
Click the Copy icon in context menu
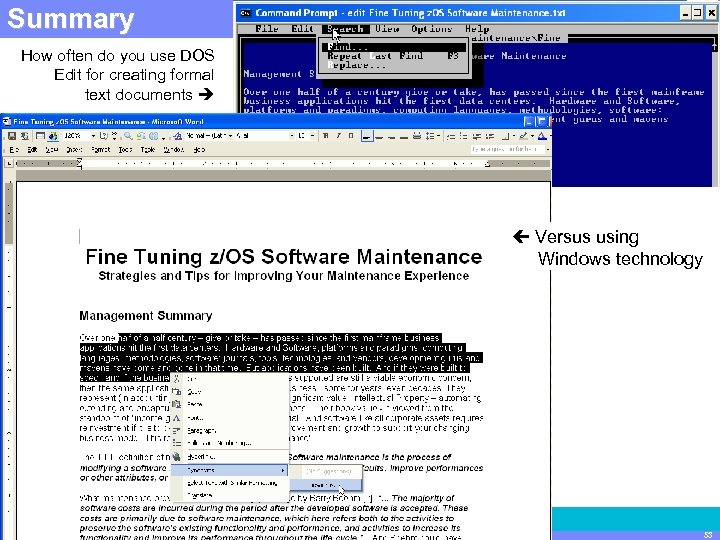177,392
